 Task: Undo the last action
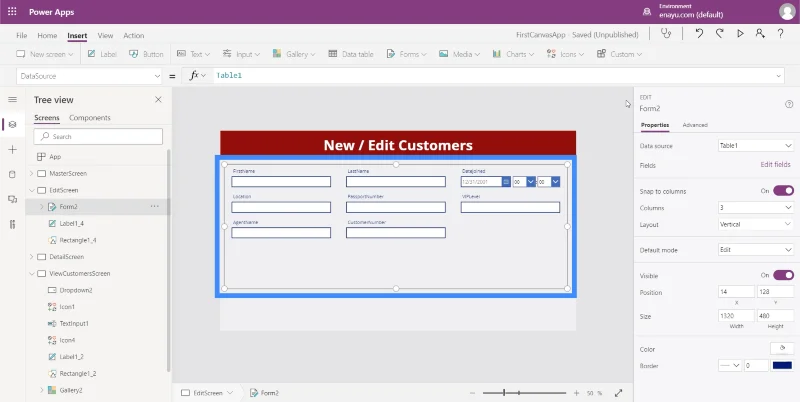pyautogui.click(x=699, y=34)
